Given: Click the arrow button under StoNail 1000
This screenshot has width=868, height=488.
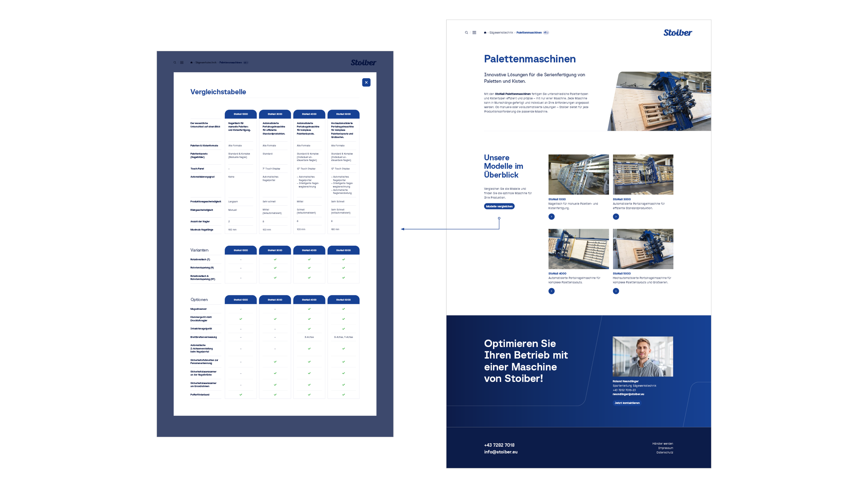Looking at the screenshot, I should pyautogui.click(x=551, y=217).
